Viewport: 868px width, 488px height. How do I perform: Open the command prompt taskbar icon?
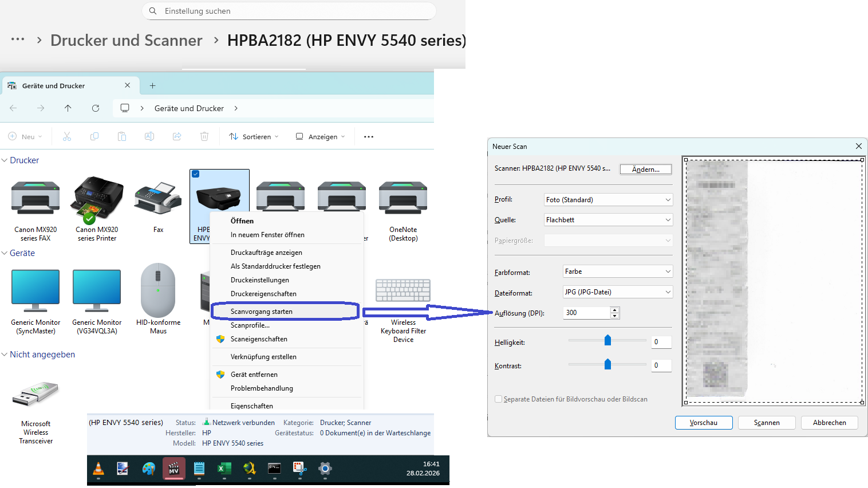pos(274,469)
